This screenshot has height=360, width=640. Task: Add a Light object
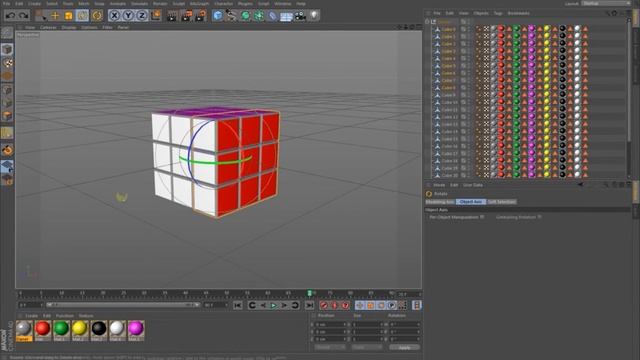[313, 16]
